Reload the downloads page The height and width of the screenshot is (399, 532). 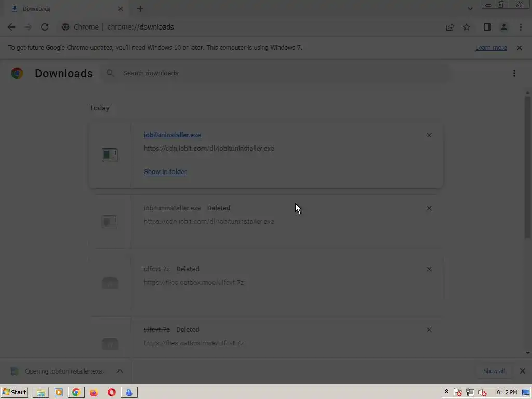[45, 27]
